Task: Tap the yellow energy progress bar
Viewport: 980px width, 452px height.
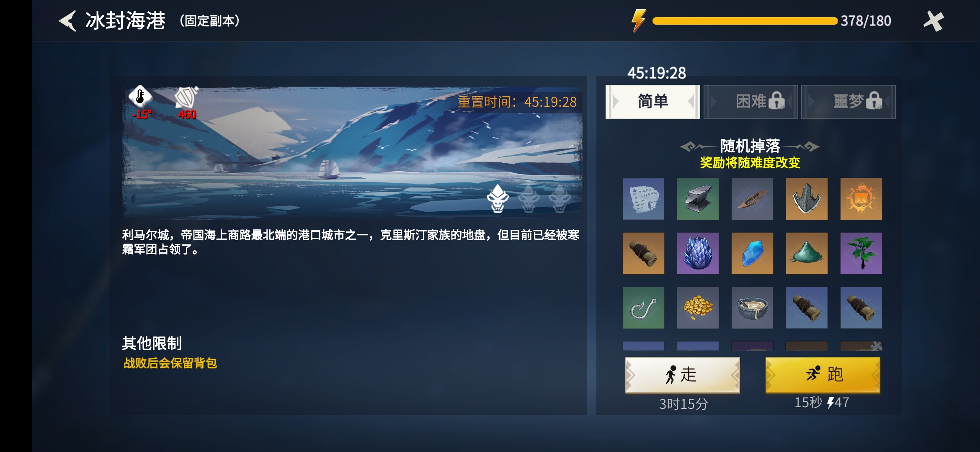Action: point(745,21)
